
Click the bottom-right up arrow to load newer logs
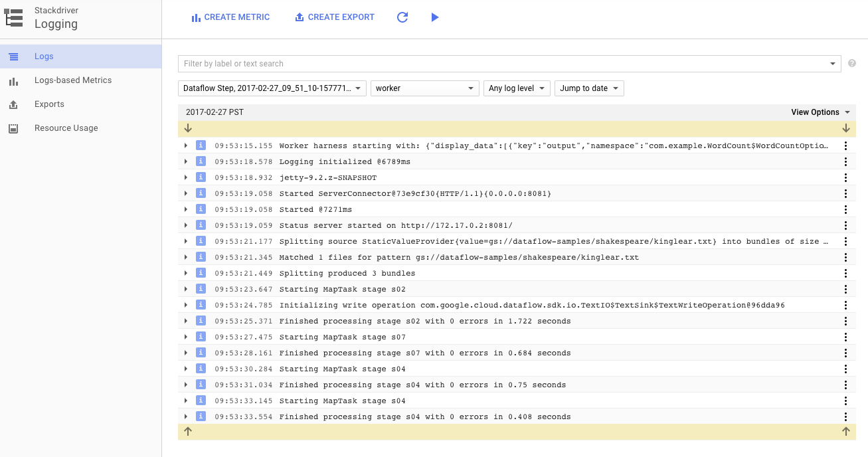tap(845, 431)
